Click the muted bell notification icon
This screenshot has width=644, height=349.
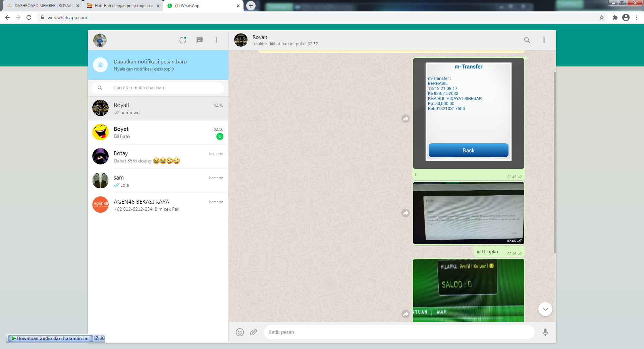[100, 65]
